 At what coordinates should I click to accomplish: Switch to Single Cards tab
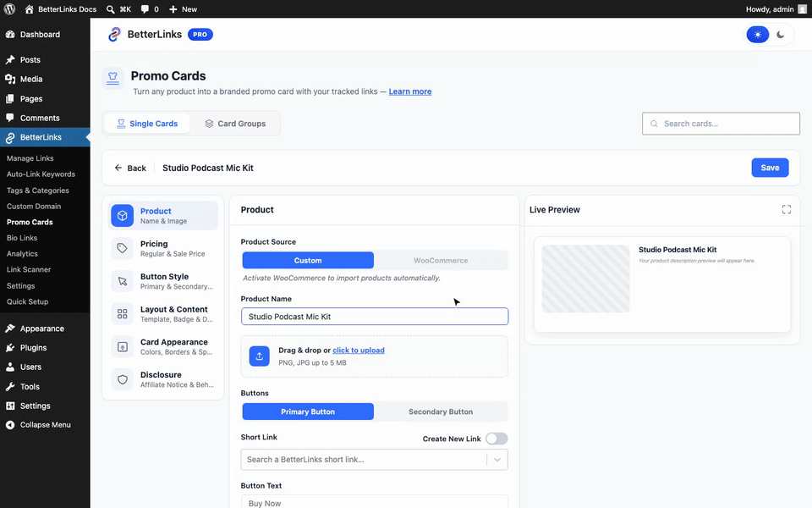pos(147,124)
